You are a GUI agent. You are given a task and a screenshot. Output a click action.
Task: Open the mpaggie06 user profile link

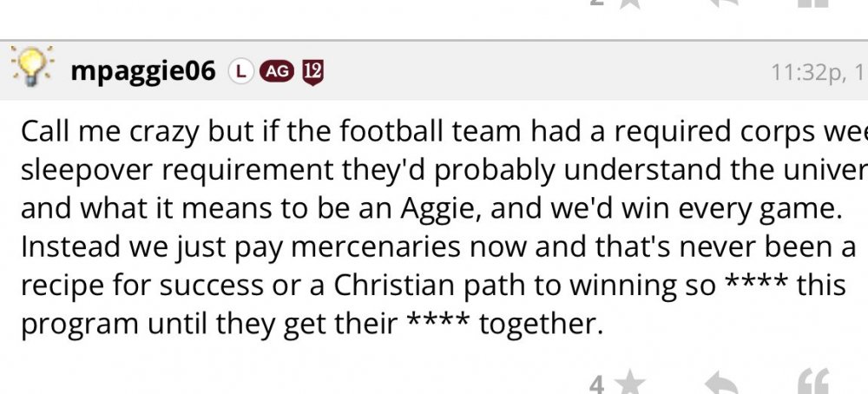point(142,72)
